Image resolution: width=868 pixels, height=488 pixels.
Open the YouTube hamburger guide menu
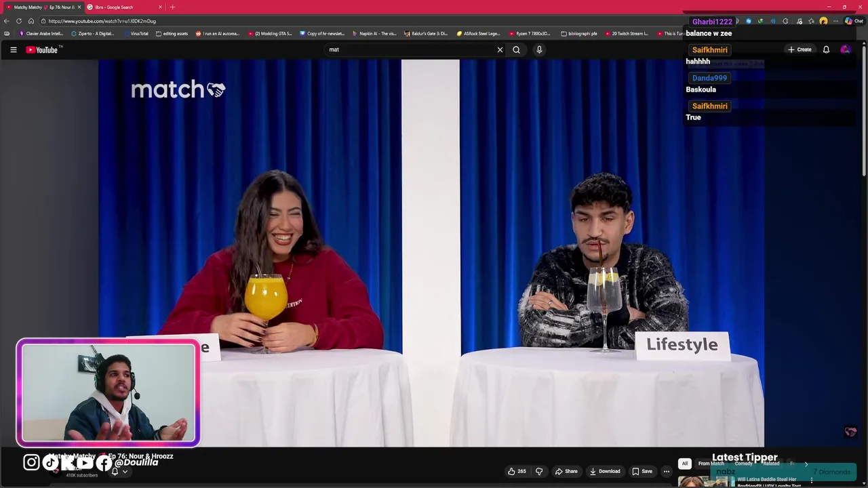click(13, 49)
